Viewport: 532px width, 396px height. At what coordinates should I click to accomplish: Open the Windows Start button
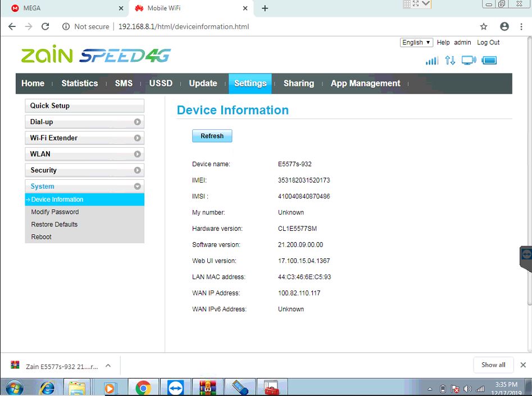coord(15,388)
